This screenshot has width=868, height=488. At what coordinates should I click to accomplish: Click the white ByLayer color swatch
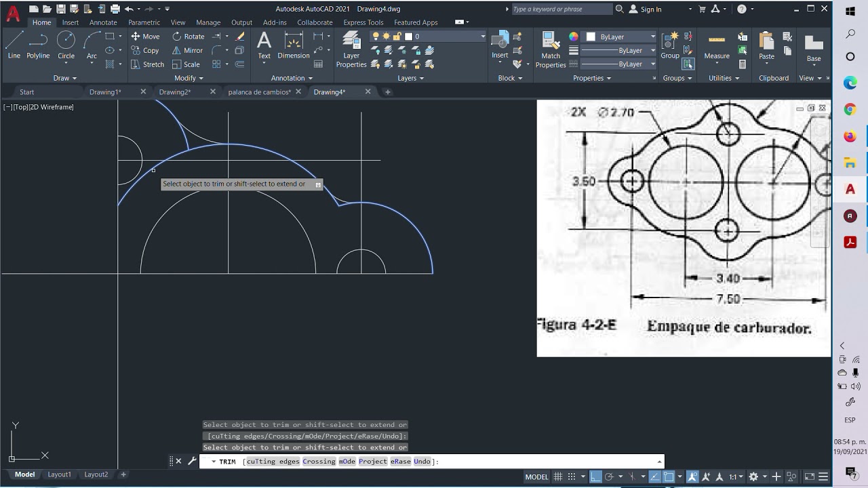click(590, 37)
